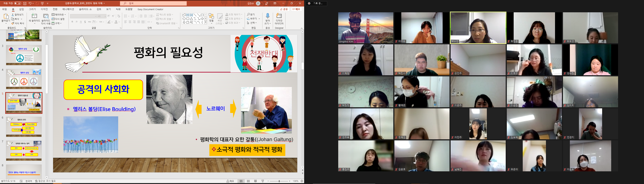
Task: Select slide 7 thumbnail in slide panel
Action: (x=24, y=151)
